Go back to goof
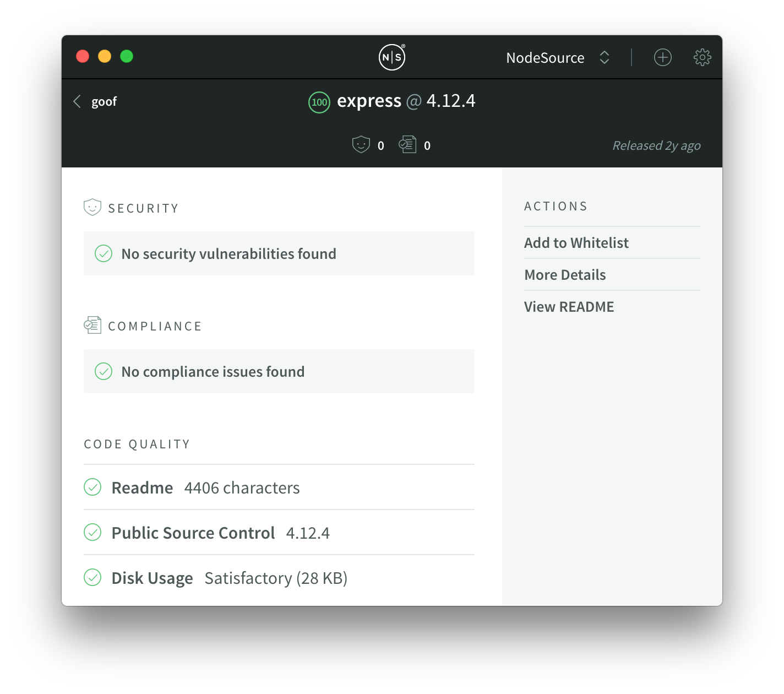Screen dimensions: 784x694 [x=95, y=101]
